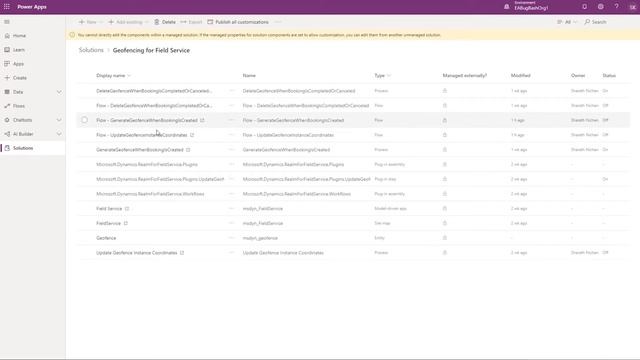Click the AI Builder icon in sidebar
Screen dimensions: 640x360
click(x=7, y=134)
